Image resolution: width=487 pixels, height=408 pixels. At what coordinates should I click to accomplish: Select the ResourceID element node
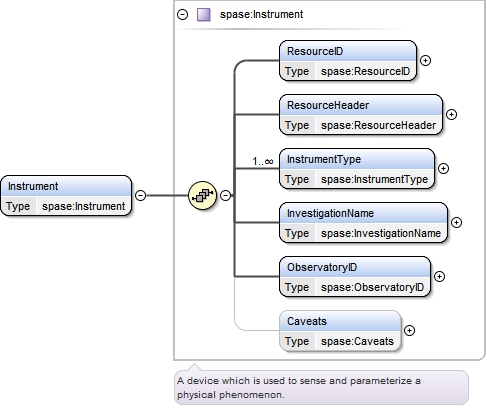pyautogui.click(x=348, y=61)
